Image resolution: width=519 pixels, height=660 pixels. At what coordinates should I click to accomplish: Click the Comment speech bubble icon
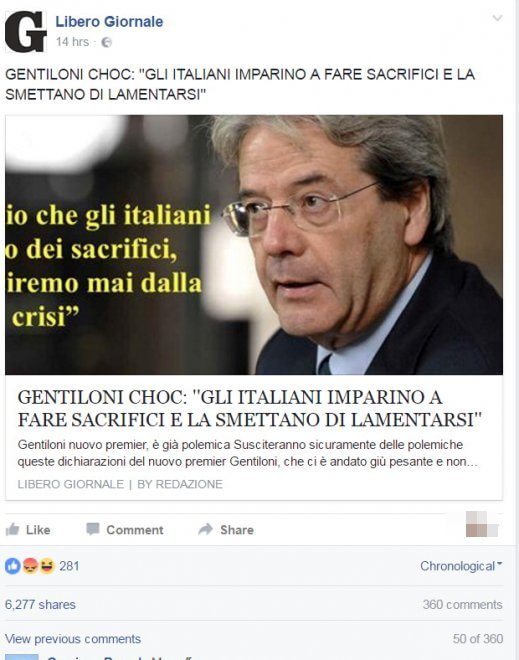coord(93,529)
